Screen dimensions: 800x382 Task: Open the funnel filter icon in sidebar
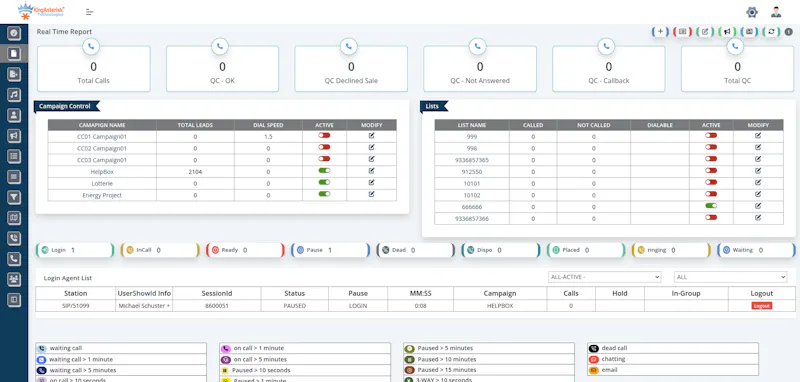click(x=14, y=197)
